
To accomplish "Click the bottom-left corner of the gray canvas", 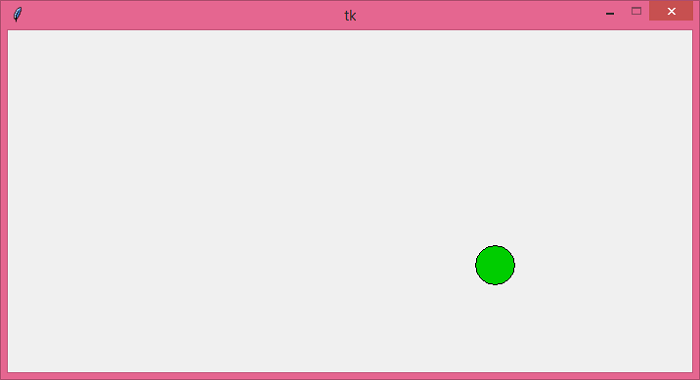I will tap(9, 370).
